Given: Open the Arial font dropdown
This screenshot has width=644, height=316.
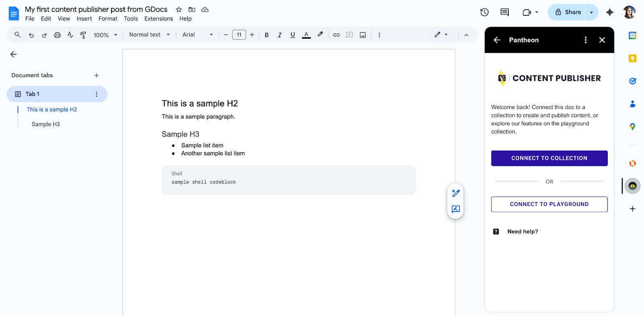Looking at the screenshot, I should pyautogui.click(x=197, y=35).
